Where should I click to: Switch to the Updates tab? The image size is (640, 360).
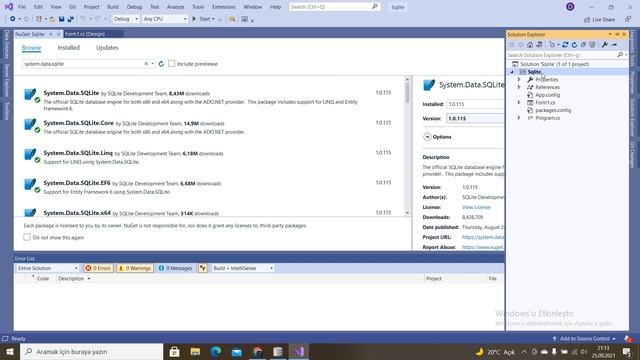(x=107, y=48)
